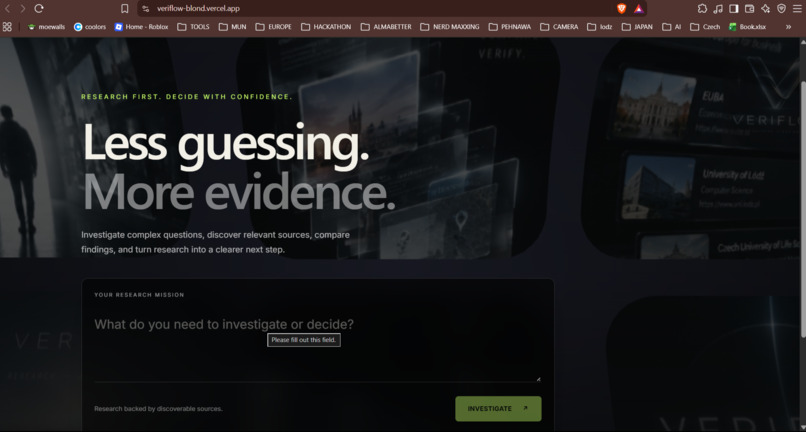Open the media control music note icon
The height and width of the screenshot is (432, 806).
(718, 9)
